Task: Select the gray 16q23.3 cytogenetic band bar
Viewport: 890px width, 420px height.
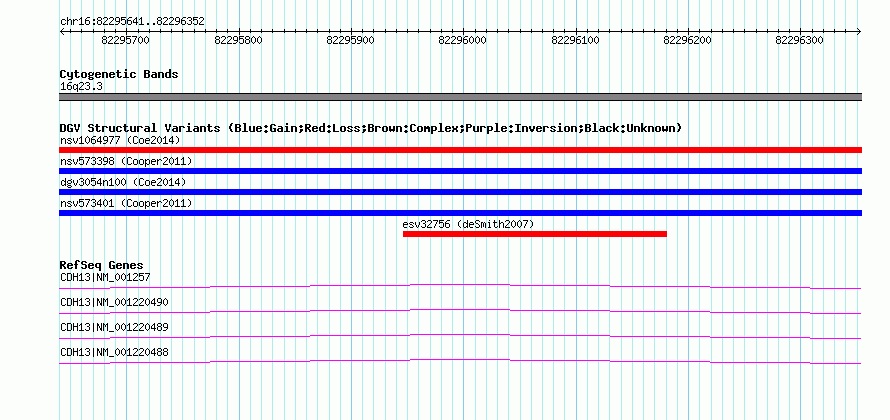Action: point(460,97)
